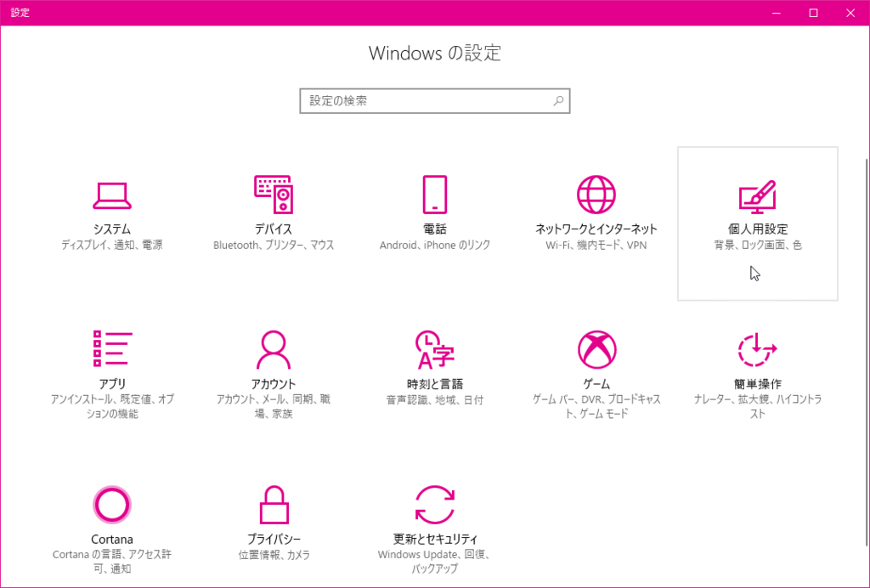Image resolution: width=870 pixels, height=588 pixels.
Task: Open the 時刻と言語 clock icon
Action: 434,349
